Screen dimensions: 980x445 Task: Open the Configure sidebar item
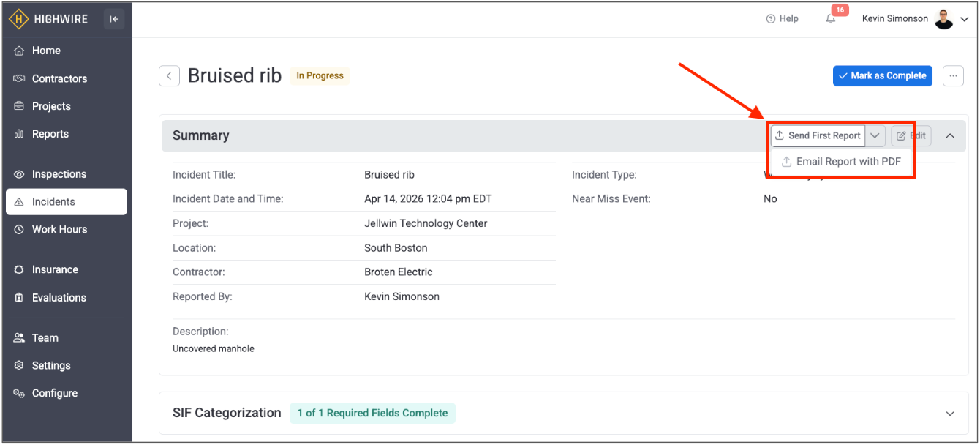[54, 393]
